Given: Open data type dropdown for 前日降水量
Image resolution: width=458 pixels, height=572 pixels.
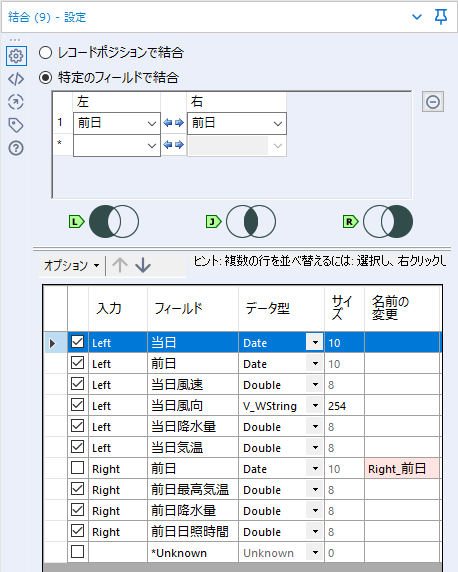Looking at the screenshot, I should (315, 510).
